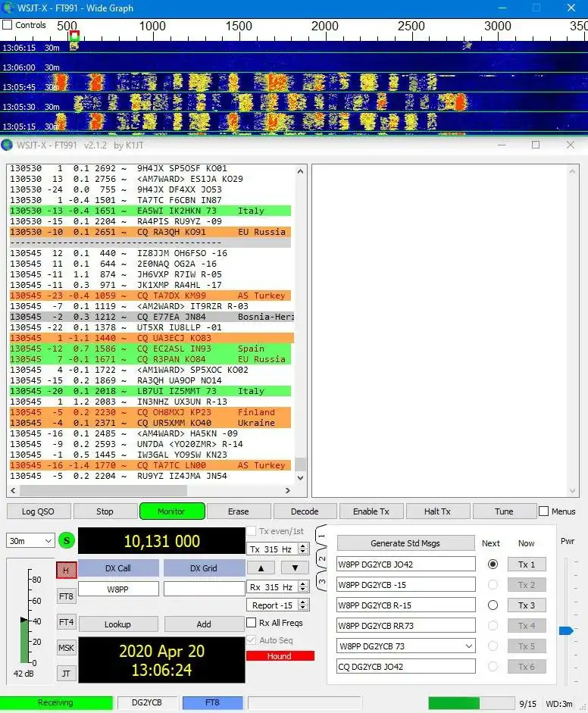Toggle the H hound mode button
588x713 pixels.
coord(66,571)
